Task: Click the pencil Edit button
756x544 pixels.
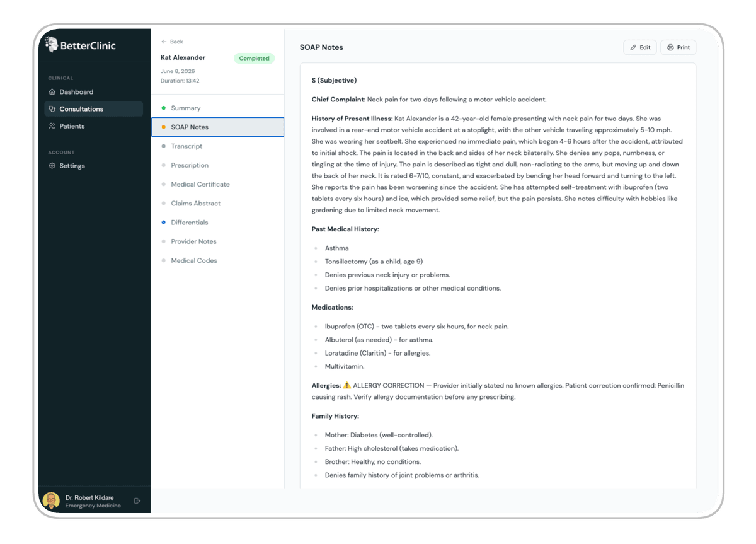Action: [640, 47]
